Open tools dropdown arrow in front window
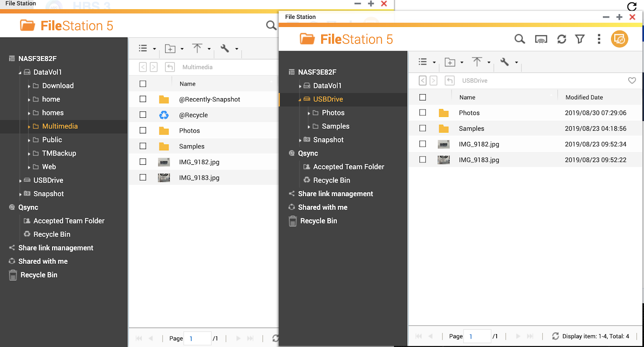Screen dimensions: 644x347 516,62
